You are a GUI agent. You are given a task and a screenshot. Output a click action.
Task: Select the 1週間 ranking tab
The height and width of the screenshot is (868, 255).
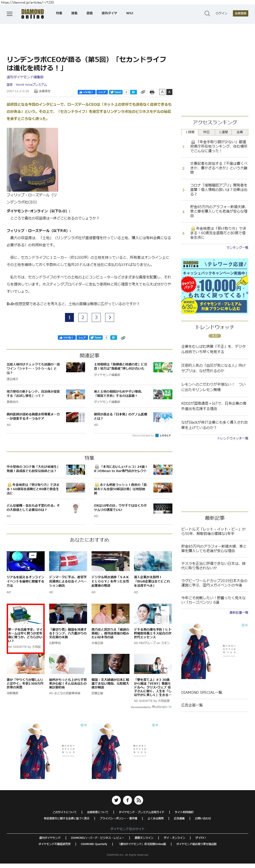223,132
